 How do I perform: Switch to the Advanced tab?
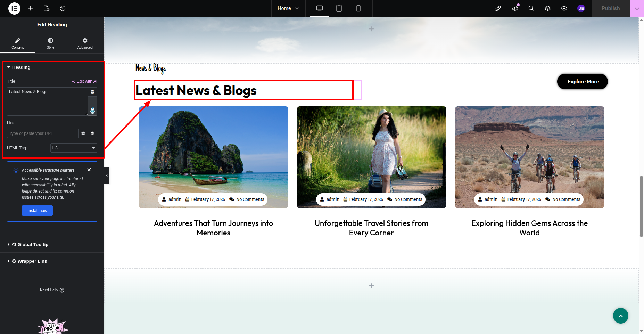click(85, 43)
